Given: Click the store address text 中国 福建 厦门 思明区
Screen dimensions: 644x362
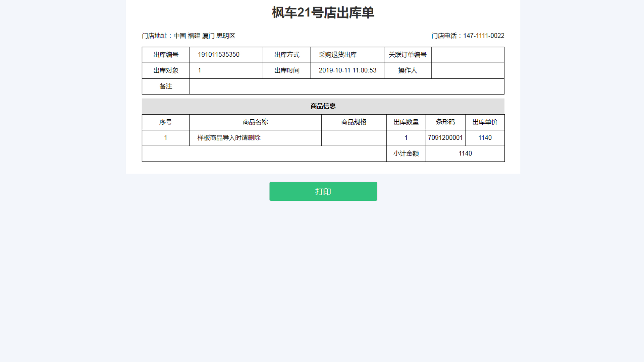Looking at the screenshot, I should (204, 36).
